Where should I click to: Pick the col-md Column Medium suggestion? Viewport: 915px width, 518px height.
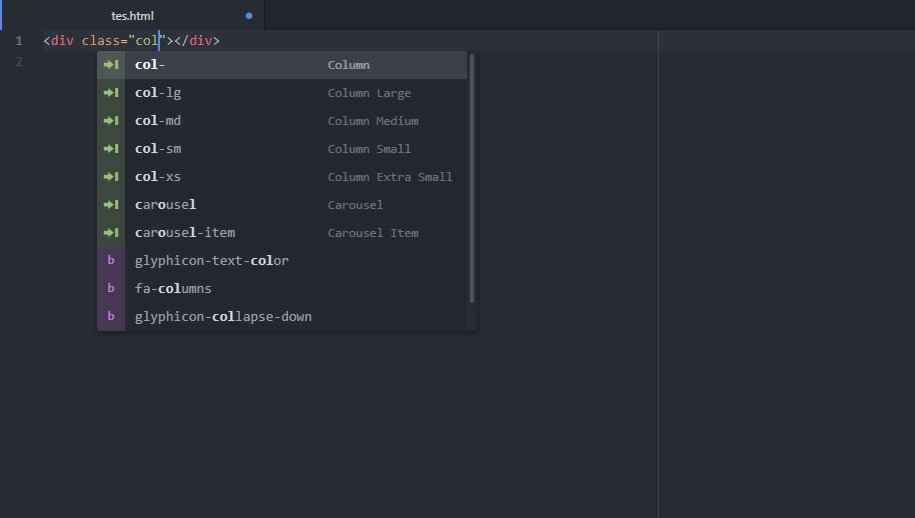282,121
